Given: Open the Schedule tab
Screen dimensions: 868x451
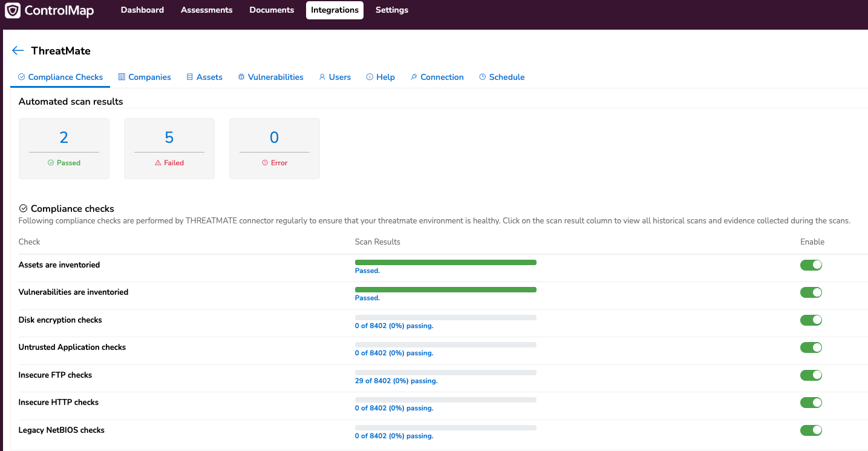Looking at the screenshot, I should point(501,77).
